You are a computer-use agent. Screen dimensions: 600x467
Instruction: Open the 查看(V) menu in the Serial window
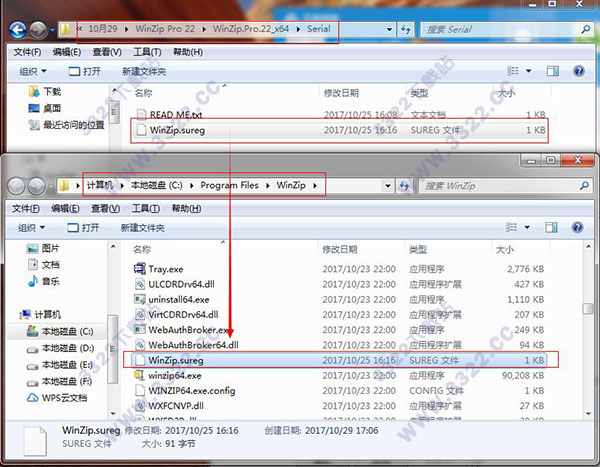pos(107,52)
